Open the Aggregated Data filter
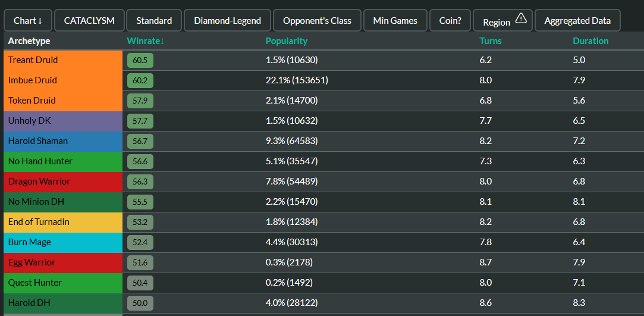Screen dimensions: 644x316 (577, 21)
